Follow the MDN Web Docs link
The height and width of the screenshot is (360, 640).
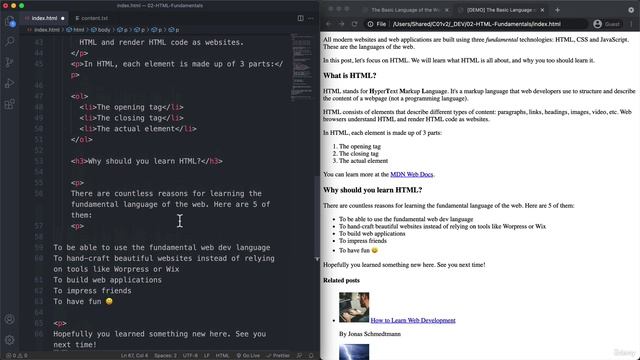411,174
